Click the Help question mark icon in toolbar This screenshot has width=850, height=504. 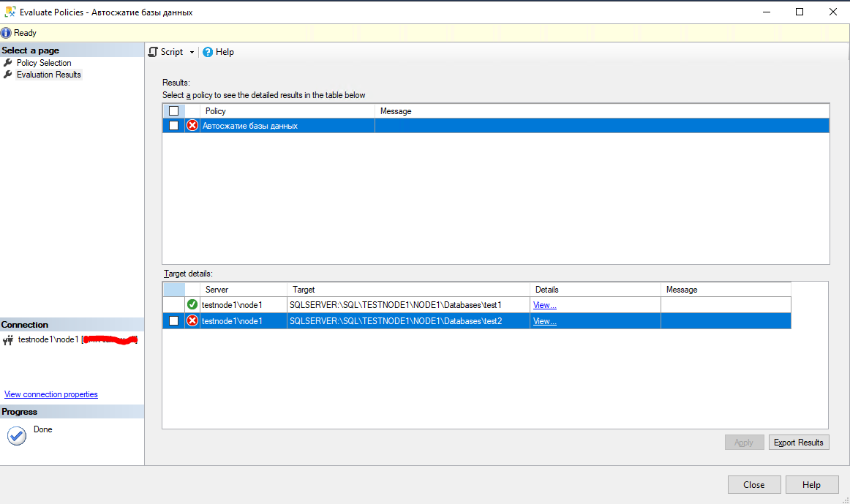[208, 52]
